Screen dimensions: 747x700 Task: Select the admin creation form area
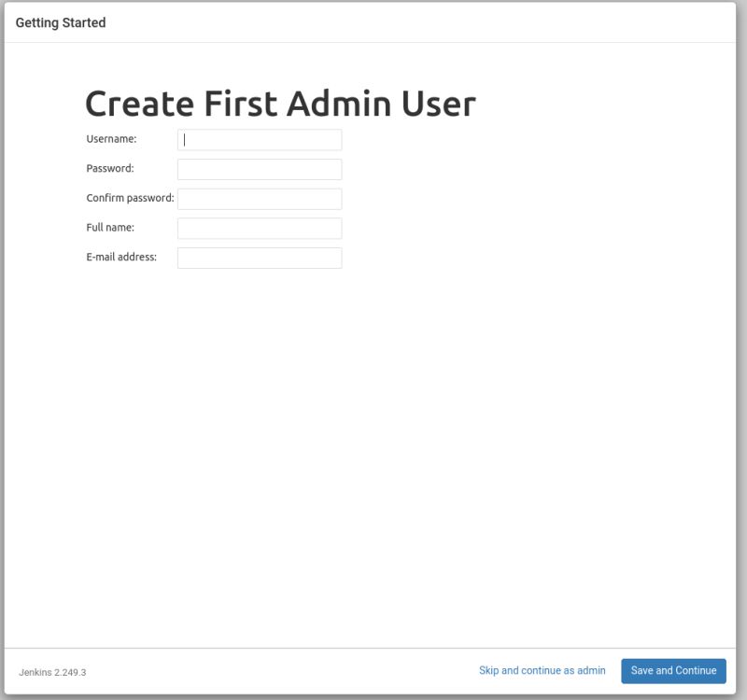tap(213, 199)
